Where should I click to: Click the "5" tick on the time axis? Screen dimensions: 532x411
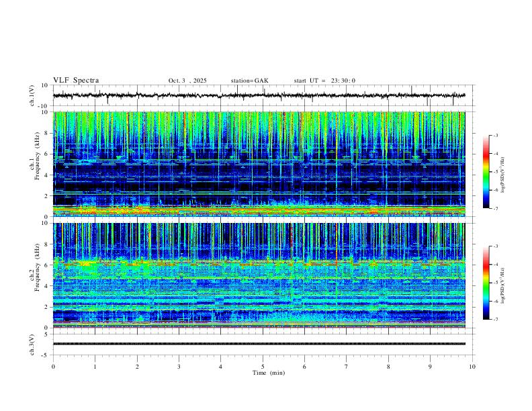[263, 367]
